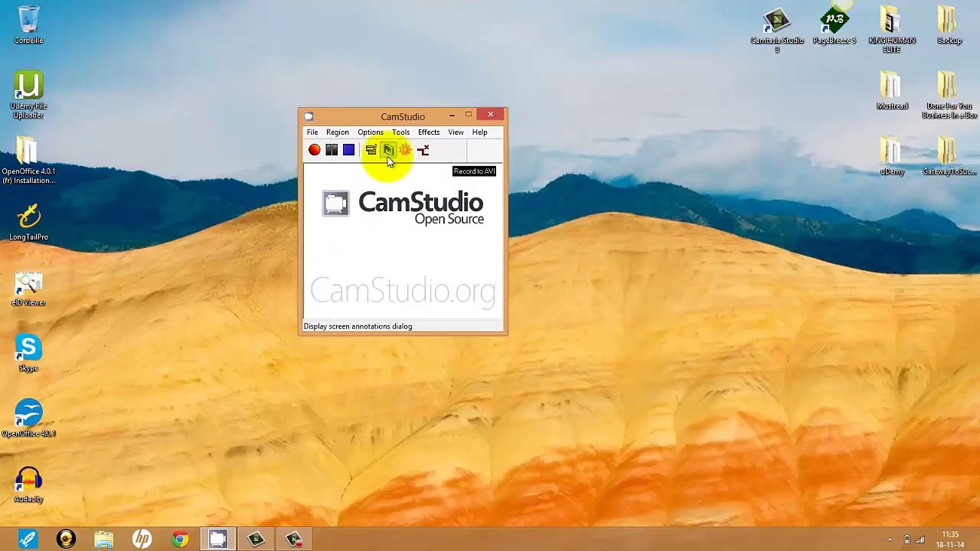Image resolution: width=980 pixels, height=551 pixels.
Task: Select the Mustread folder
Action: coord(892,92)
